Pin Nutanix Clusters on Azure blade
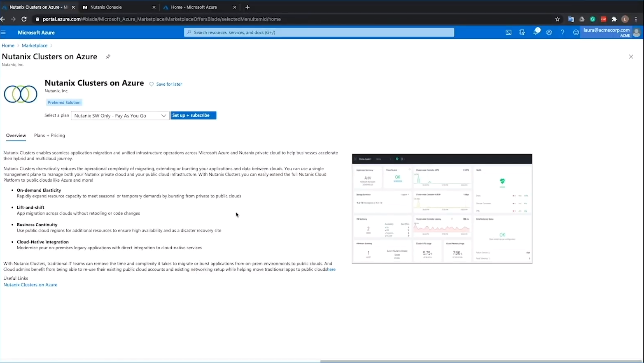This screenshot has width=644, height=363. [108, 57]
